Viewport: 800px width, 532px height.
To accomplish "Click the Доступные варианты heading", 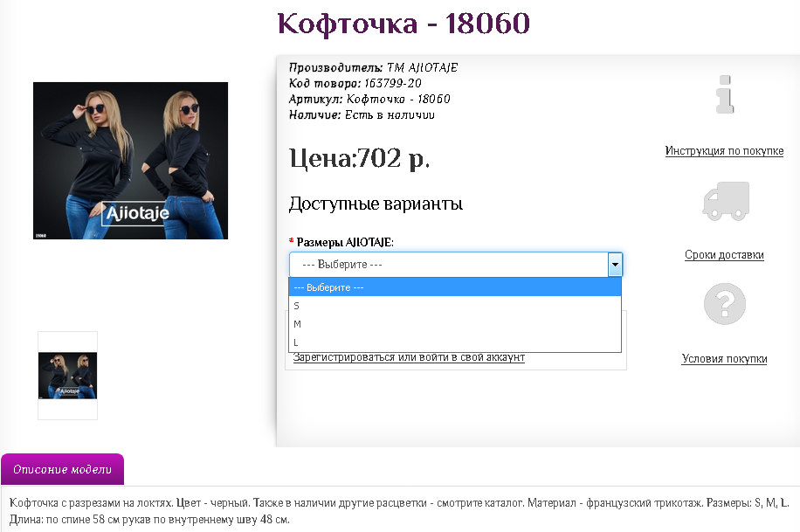I will (375, 204).
